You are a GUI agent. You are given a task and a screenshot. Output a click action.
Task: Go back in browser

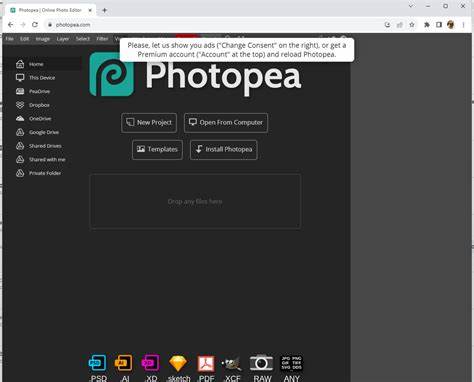(x=10, y=25)
